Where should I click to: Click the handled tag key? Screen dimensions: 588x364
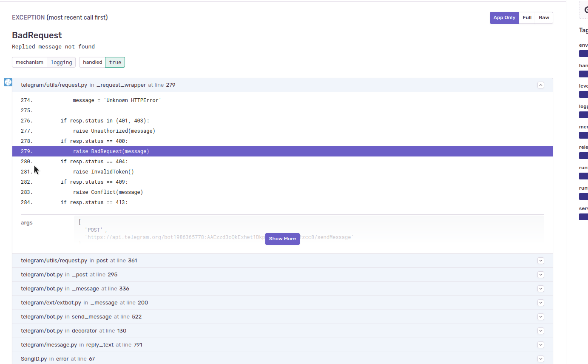[x=92, y=63]
